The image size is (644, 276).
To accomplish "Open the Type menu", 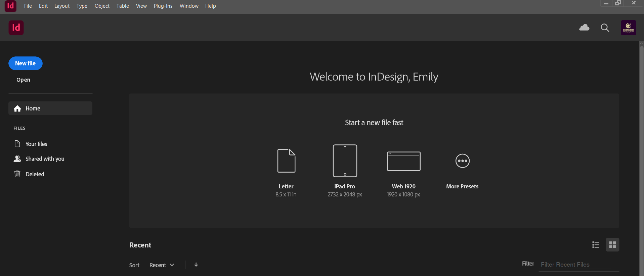I will (x=82, y=6).
